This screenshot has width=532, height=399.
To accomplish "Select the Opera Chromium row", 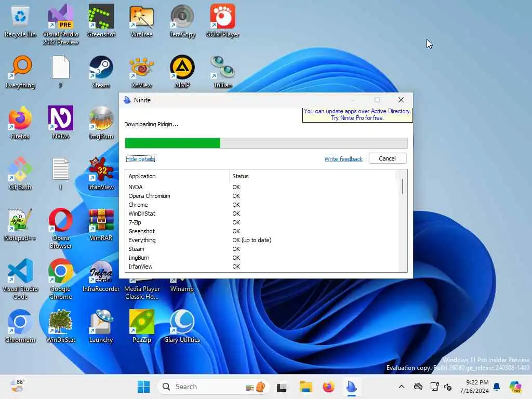I will [261, 196].
